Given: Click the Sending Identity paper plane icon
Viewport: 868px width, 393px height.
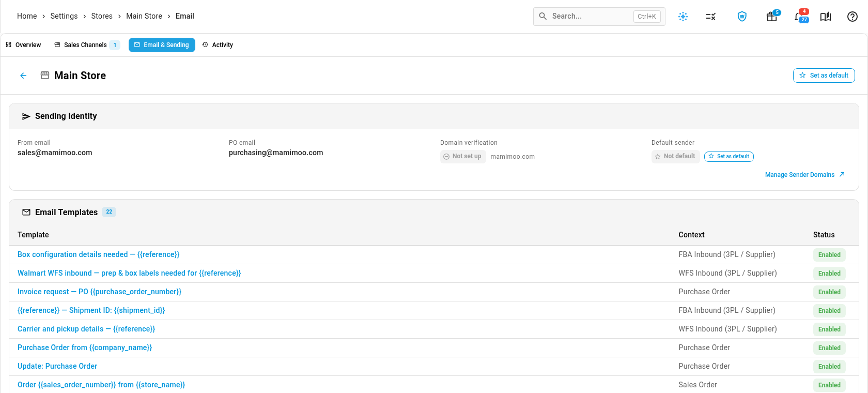Looking at the screenshot, I should (x=26, y=116).
